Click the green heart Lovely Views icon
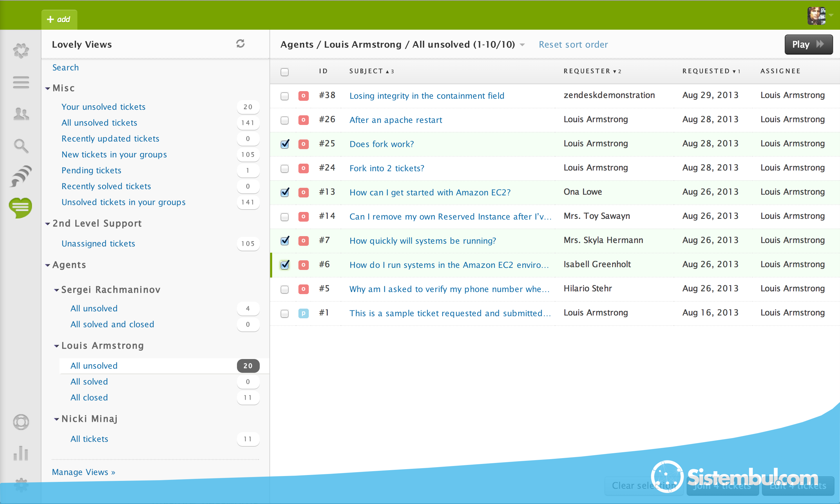This screenshot has height=504, width=840. pos(21,207)
